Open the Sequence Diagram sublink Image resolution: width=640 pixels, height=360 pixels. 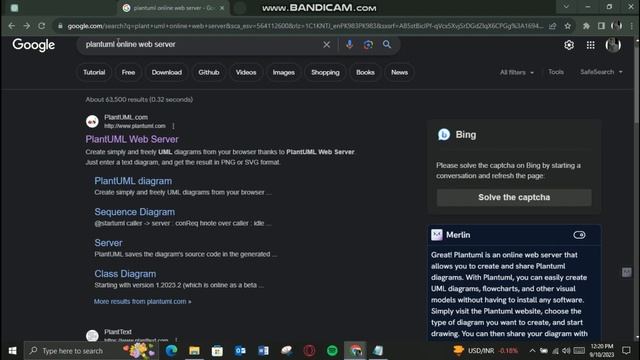point(135,212)
